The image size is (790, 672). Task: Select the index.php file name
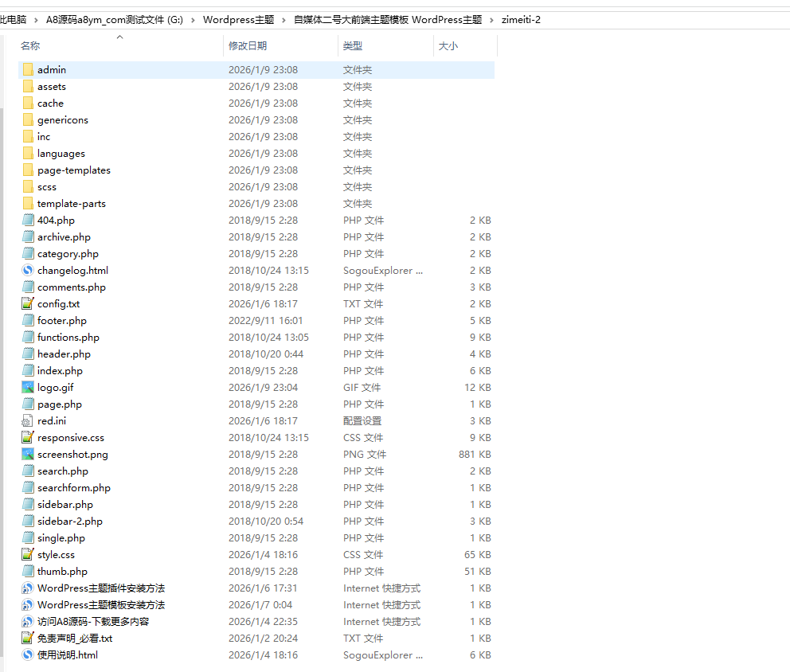[60, 371]
